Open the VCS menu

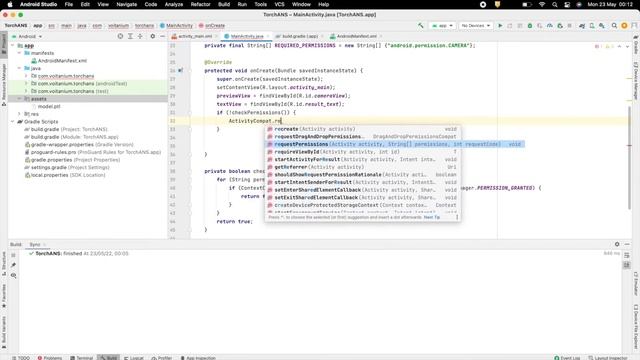pos(279,4)
